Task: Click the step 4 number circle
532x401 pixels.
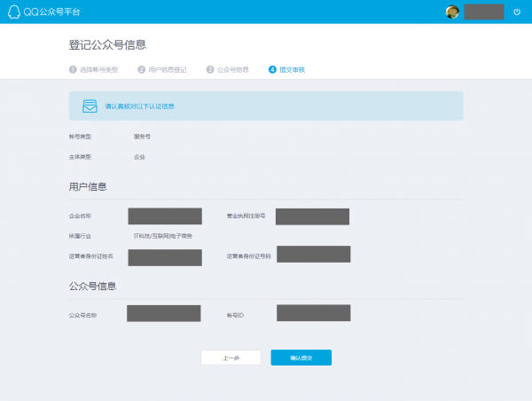Action: point(271,69)
